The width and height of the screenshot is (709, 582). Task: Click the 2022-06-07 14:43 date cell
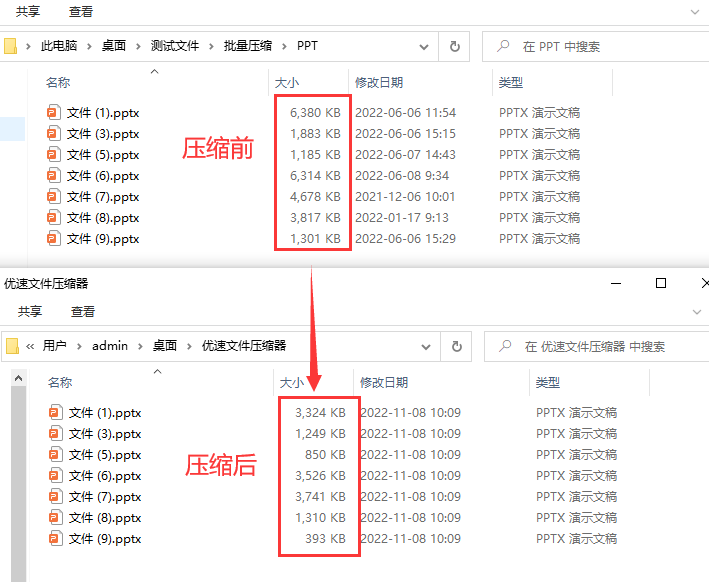click(x=405, y=155)
